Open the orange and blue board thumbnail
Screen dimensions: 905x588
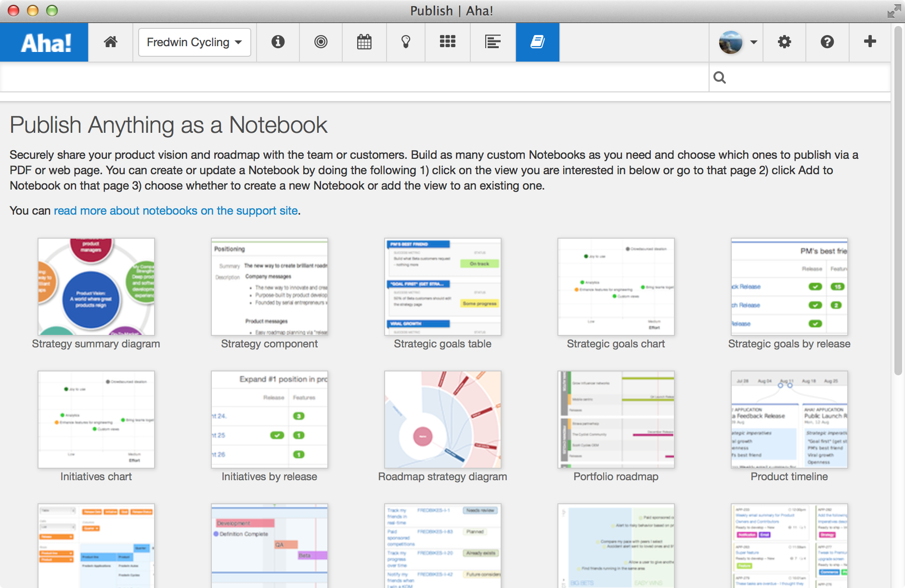(x=96, y=546)
